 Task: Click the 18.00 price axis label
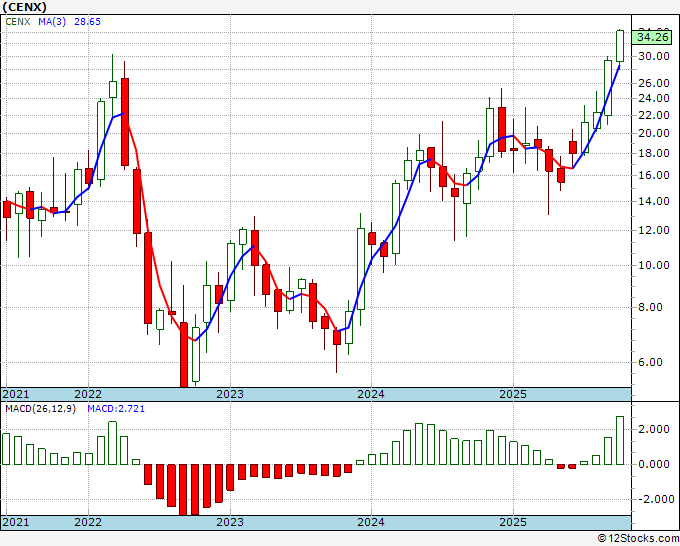654,154
